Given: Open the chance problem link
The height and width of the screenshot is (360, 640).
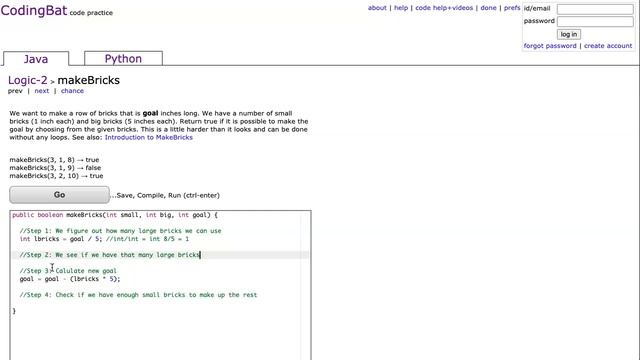Looking at the screenshot, I should click(72, 91).
